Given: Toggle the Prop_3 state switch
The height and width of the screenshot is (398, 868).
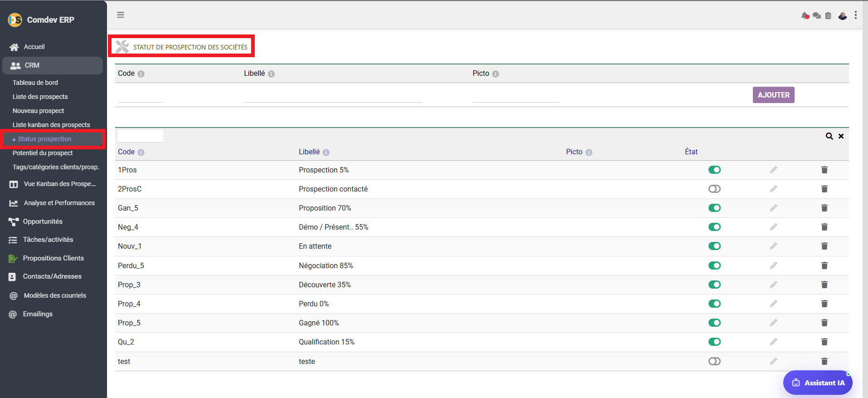Looking at the screenshot, I should click(x=715, y=285).
